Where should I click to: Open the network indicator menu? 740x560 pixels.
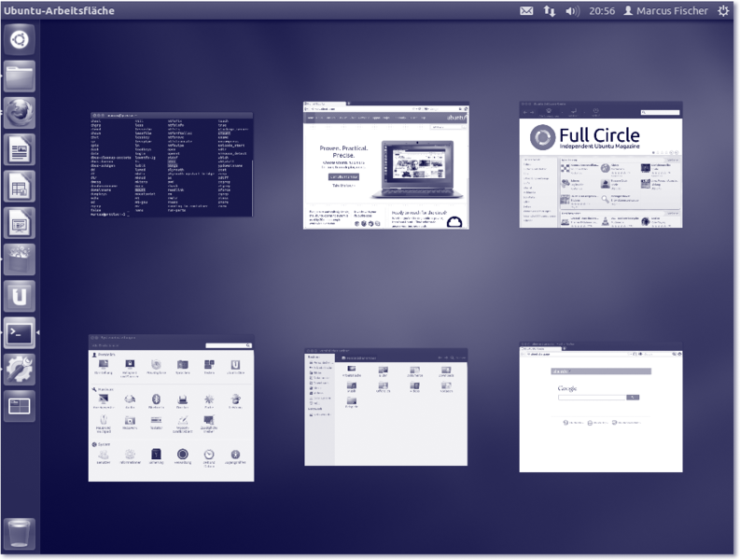pyautogui.click(x=550, y=11)
